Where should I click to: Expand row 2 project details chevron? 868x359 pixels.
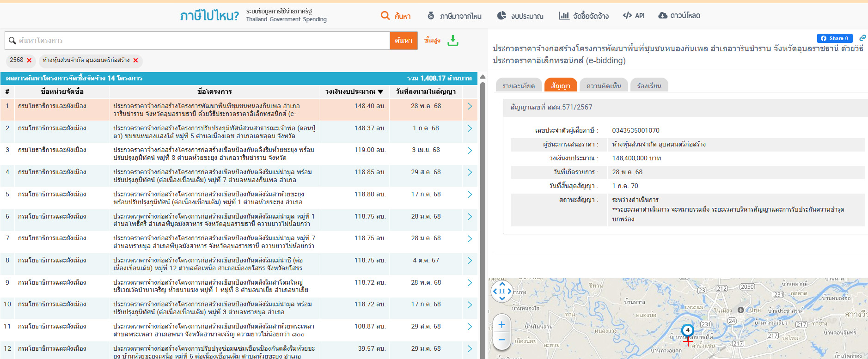coord(470,128)
